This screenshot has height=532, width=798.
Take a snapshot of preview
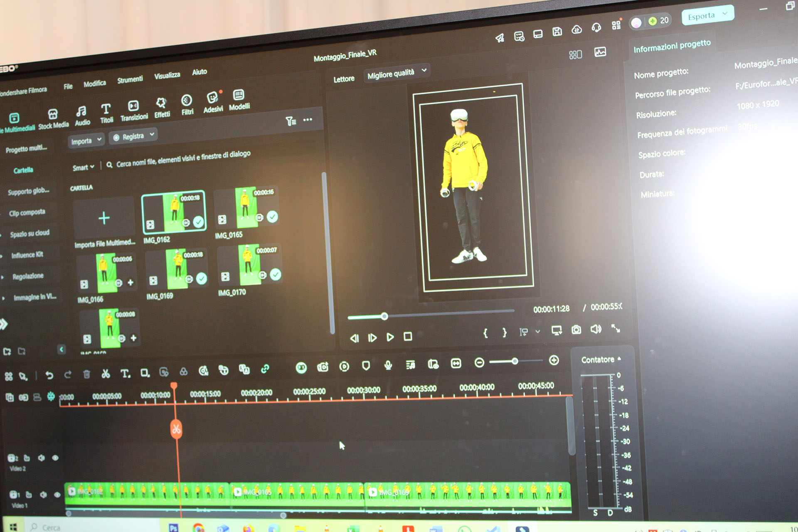(576, 330)
